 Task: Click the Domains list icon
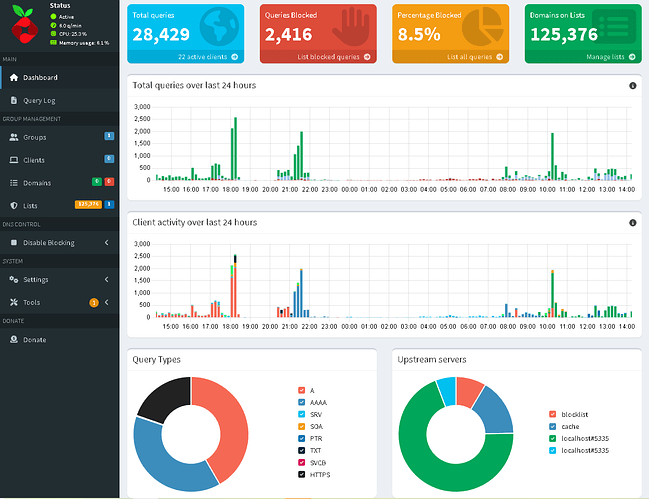(x=14, y=182)
